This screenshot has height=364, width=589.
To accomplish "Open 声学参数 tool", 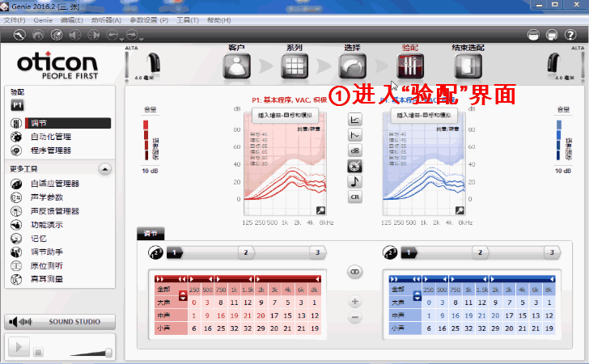I will [x=47, y=197].
